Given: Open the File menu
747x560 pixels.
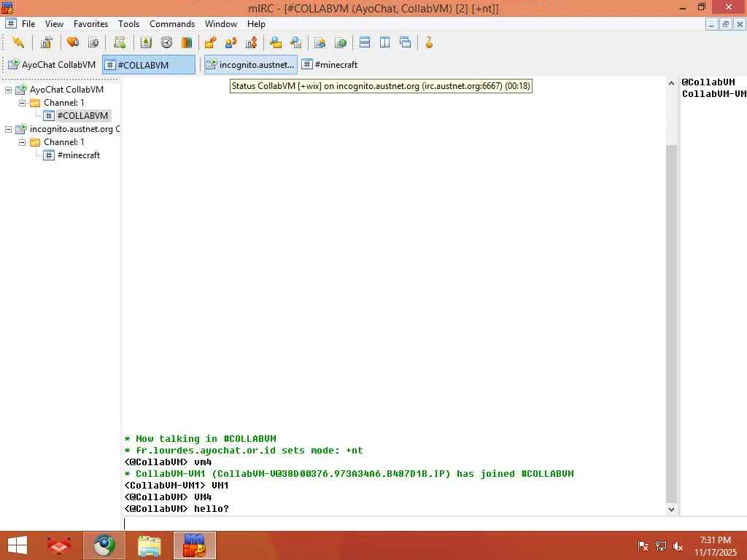Looking at the screenshot, I should pyautogui.click(x=28, y=24).
